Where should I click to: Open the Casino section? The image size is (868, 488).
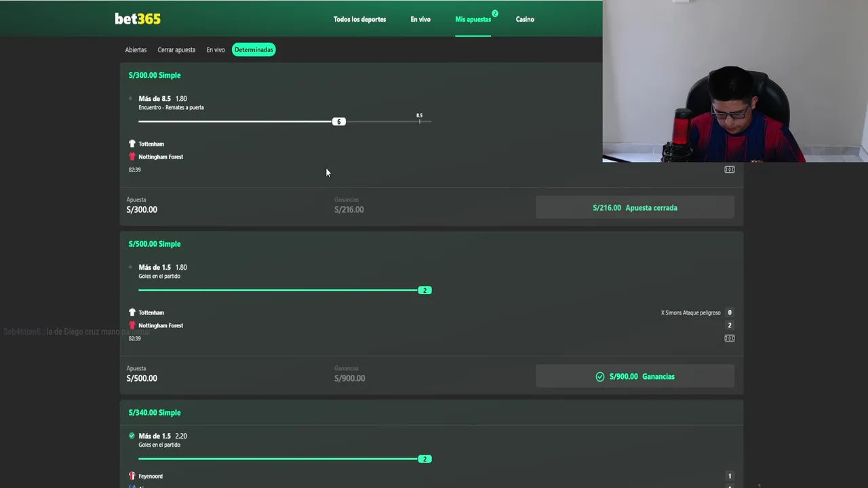point(525,19)
